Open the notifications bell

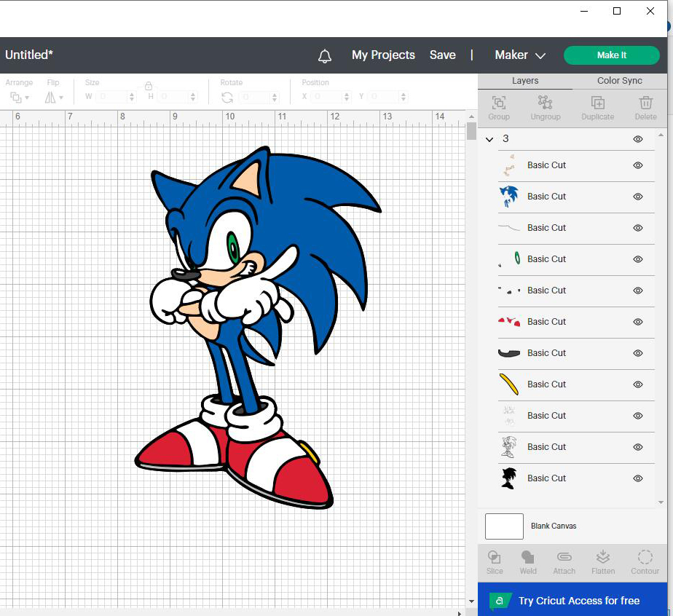(x=325, y=56)
